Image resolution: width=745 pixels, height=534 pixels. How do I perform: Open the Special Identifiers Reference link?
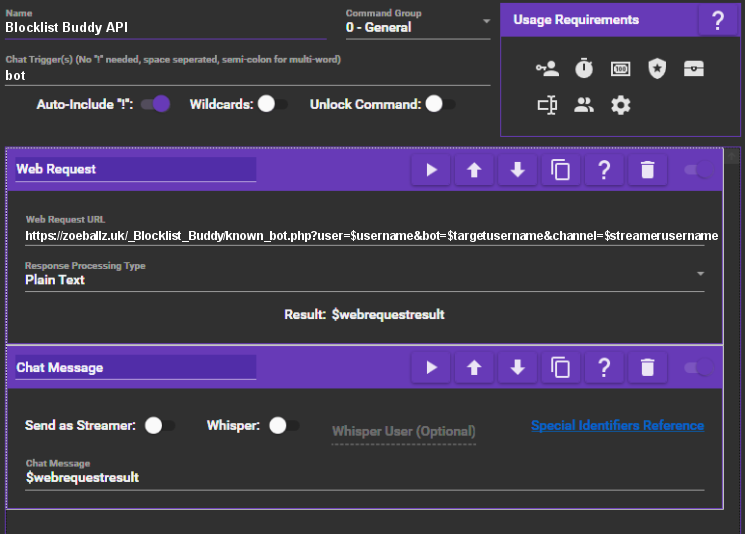[617, 425]
